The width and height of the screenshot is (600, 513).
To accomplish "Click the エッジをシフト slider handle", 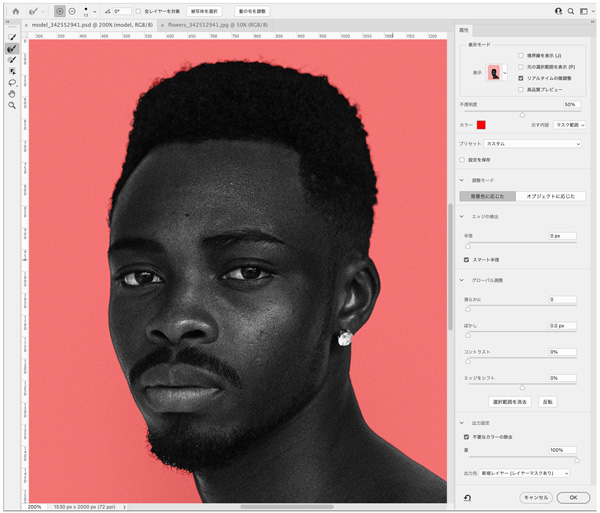I will tap(522, 388).
